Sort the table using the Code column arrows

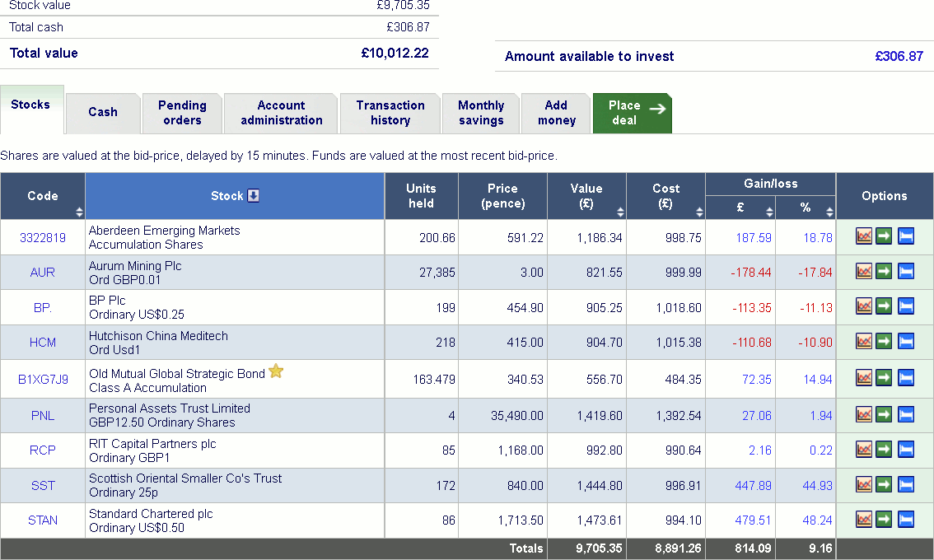tap(79, 212)
